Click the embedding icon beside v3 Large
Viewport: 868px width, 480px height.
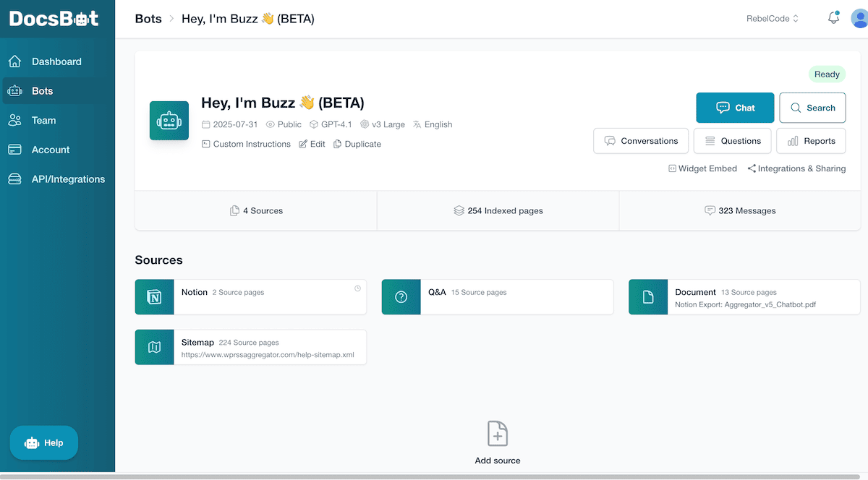coord(365,124)
